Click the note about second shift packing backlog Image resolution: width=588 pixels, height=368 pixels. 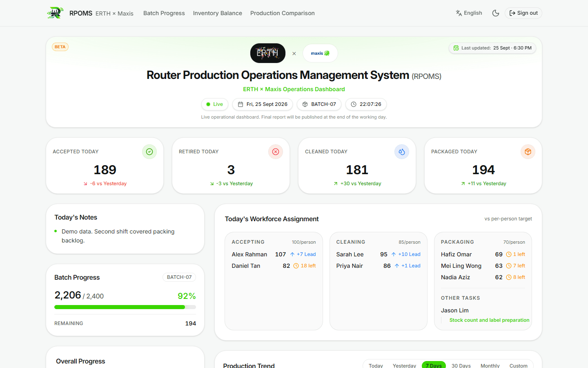tap(118, 236)
